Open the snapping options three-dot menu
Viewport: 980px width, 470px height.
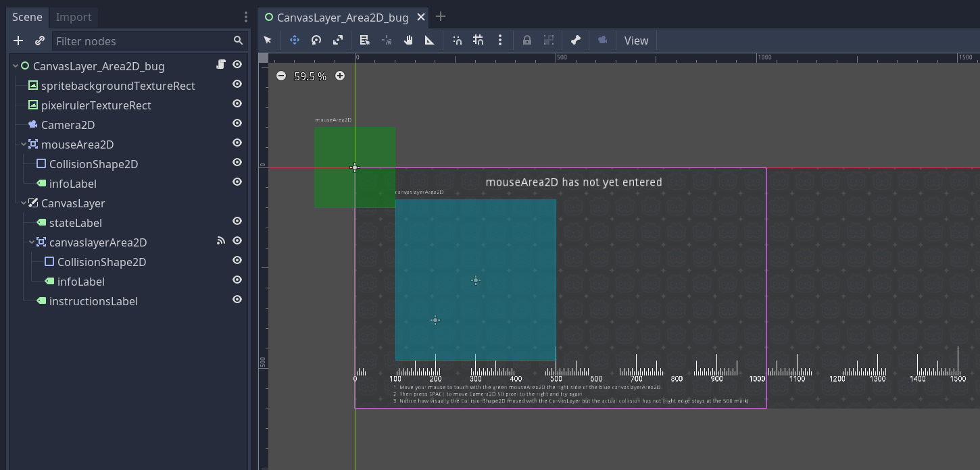click(500, 40)
